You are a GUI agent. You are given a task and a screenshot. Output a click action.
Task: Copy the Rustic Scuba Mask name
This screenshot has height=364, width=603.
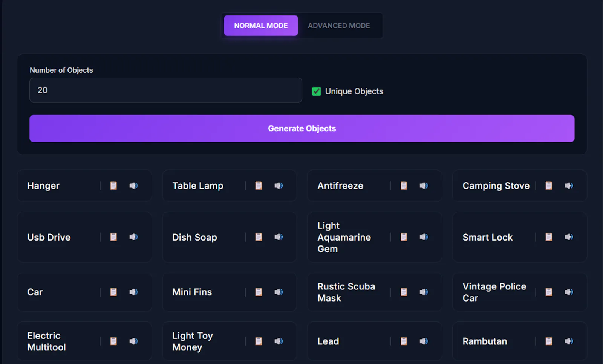coord(404,292)
